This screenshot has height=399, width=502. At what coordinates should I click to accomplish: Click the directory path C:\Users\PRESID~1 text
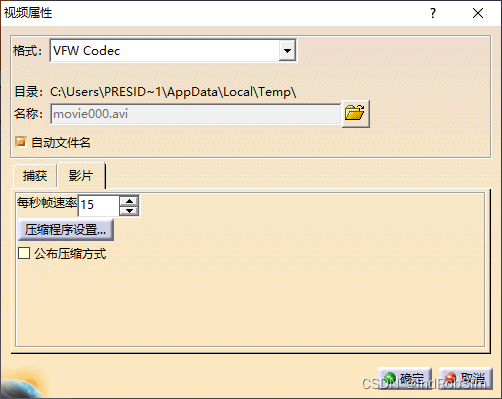173,92
